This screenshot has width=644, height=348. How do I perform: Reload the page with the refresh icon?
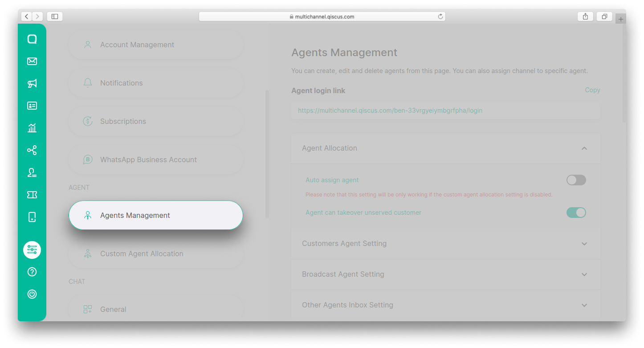pos(440,16)
